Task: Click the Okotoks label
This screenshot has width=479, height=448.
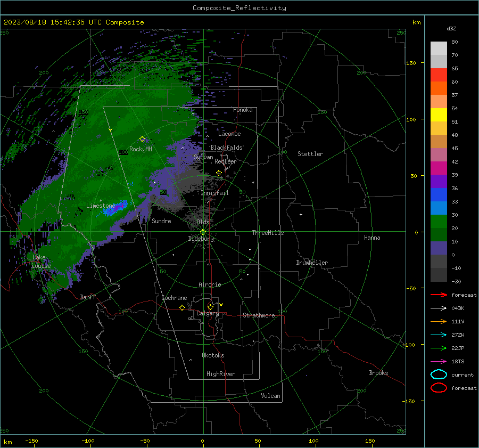Action: click(x=213, y=355)
